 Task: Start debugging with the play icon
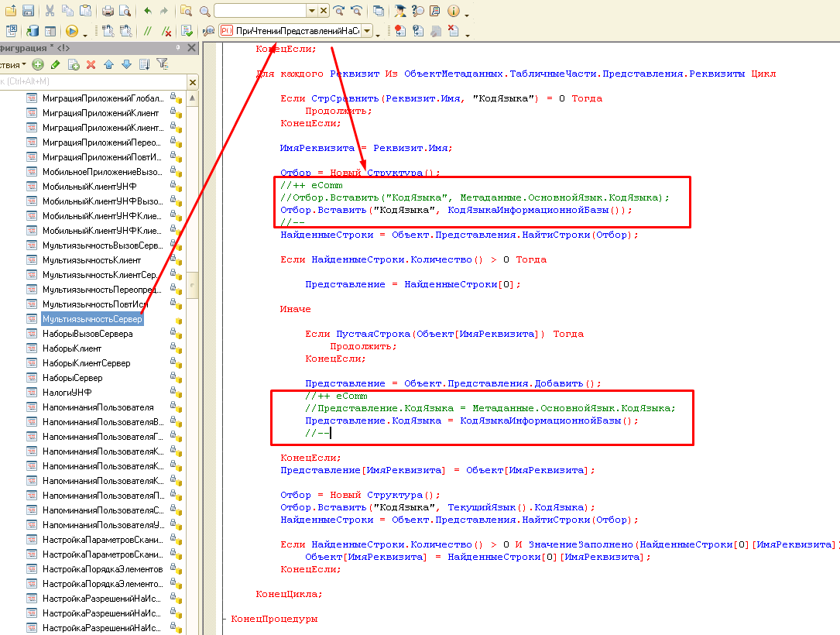(72, 31)
